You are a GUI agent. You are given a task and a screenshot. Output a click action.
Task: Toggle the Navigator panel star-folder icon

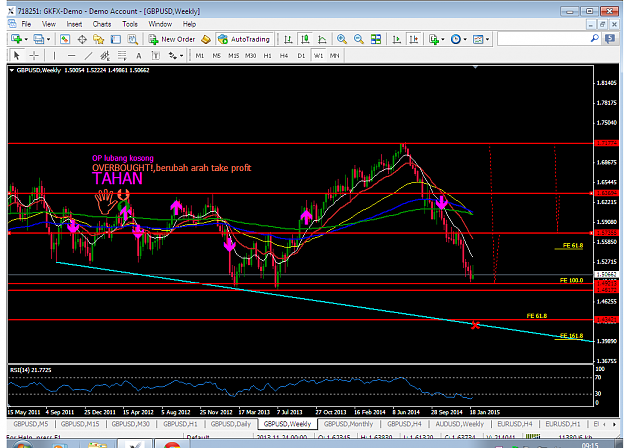(x=98, y=39)
